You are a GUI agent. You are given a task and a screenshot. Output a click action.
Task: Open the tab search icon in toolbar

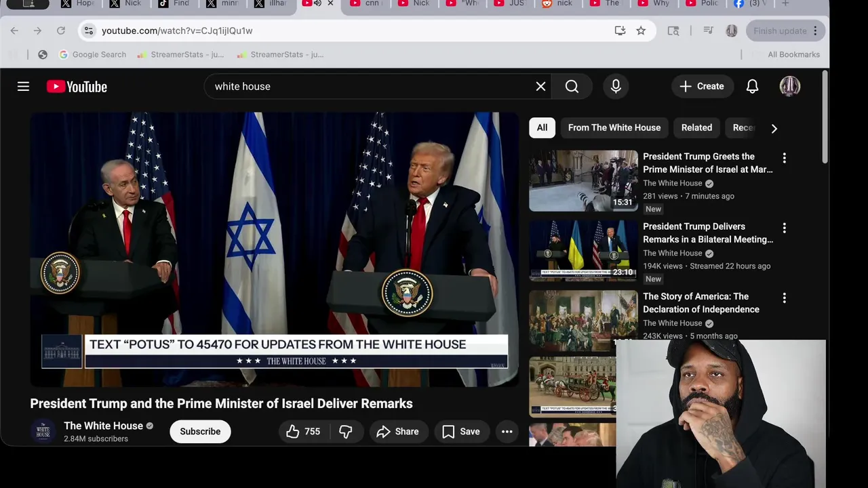point(673,30)
